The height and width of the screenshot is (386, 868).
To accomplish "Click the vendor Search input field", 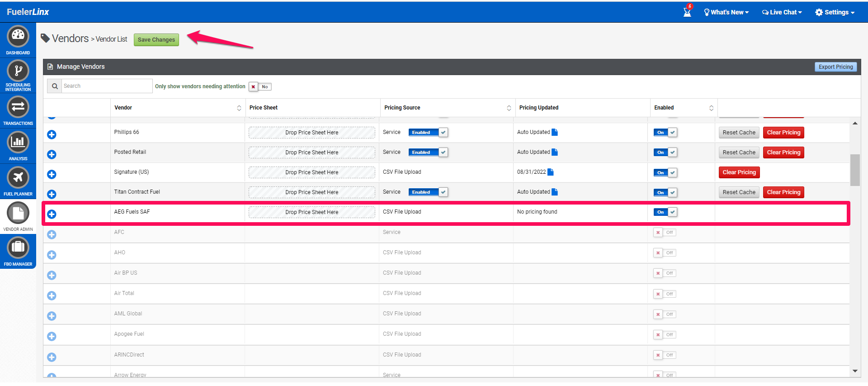I will point(107,86).
